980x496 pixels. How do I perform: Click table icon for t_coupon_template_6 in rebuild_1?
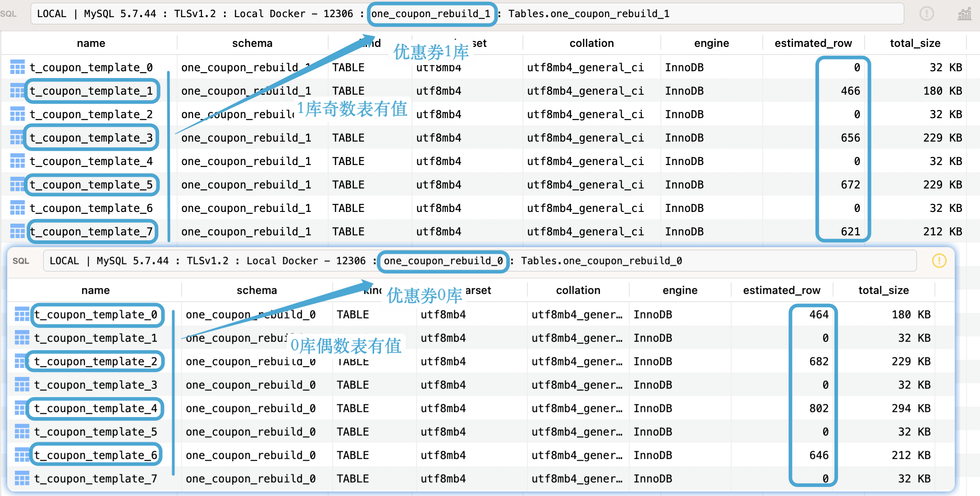coord(18,208)
